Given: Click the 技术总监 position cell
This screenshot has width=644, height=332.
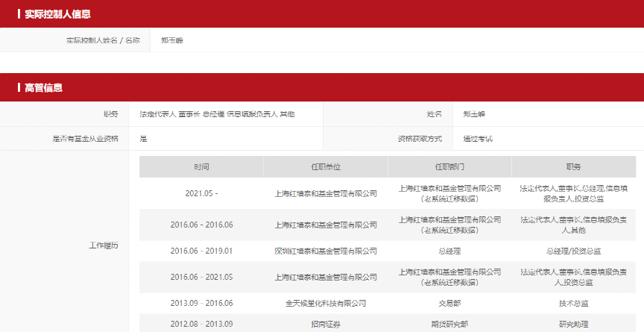Looking at the screenshot, I should tap(573, 304).
